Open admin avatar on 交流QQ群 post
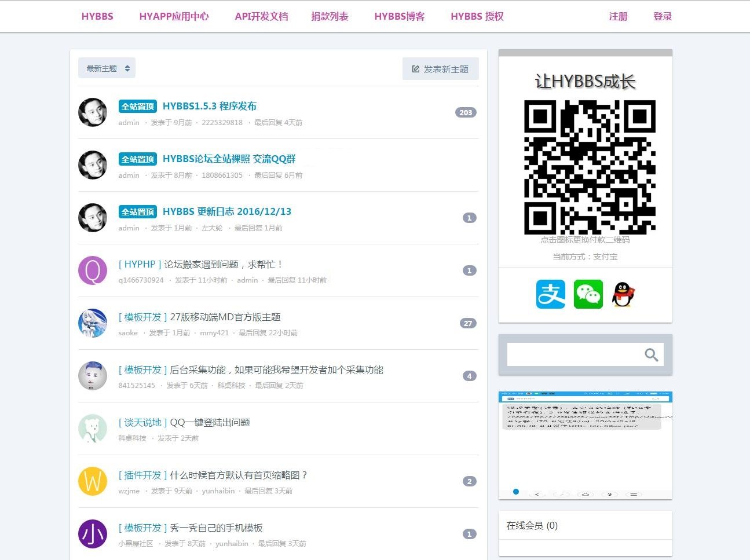The height and width of the screenshot is (560, 750). tap(93, 165)
